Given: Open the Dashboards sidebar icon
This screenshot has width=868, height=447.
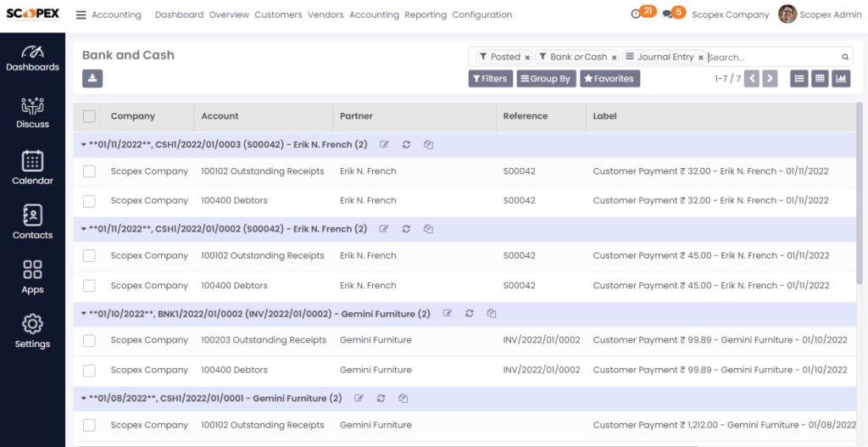Looking at the screenshot, I should point(33,59).
